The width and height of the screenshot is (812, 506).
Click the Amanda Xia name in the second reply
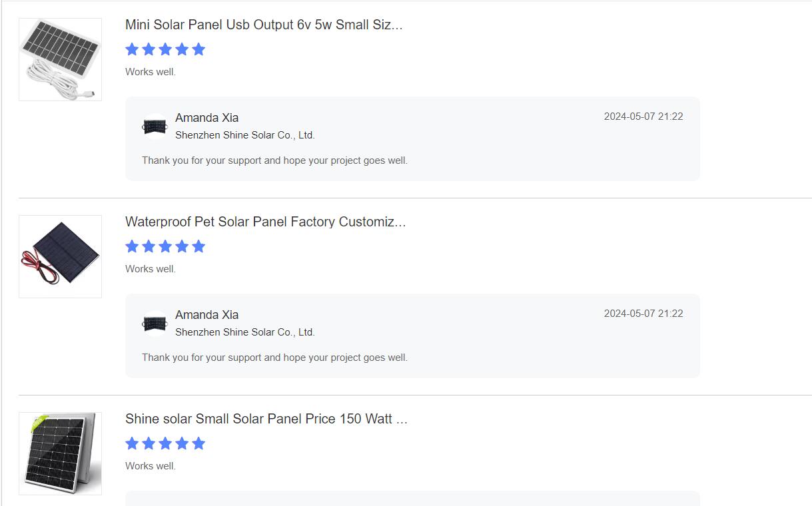click(x=206, y=315)
